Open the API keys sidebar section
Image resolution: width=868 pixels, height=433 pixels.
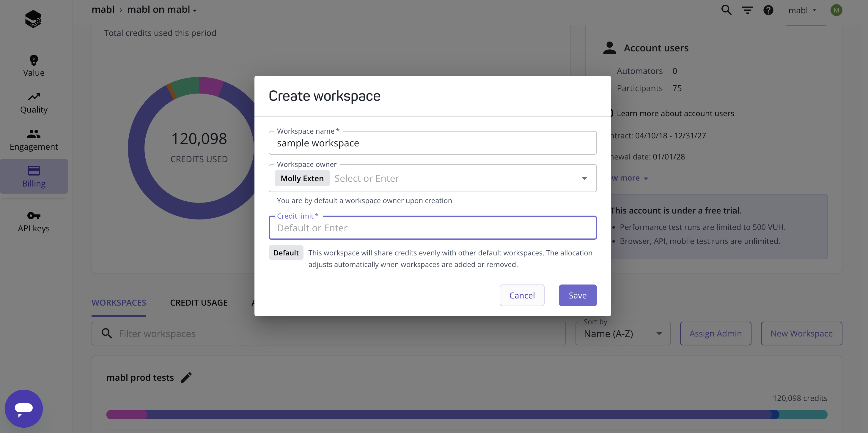pos(34,222)
